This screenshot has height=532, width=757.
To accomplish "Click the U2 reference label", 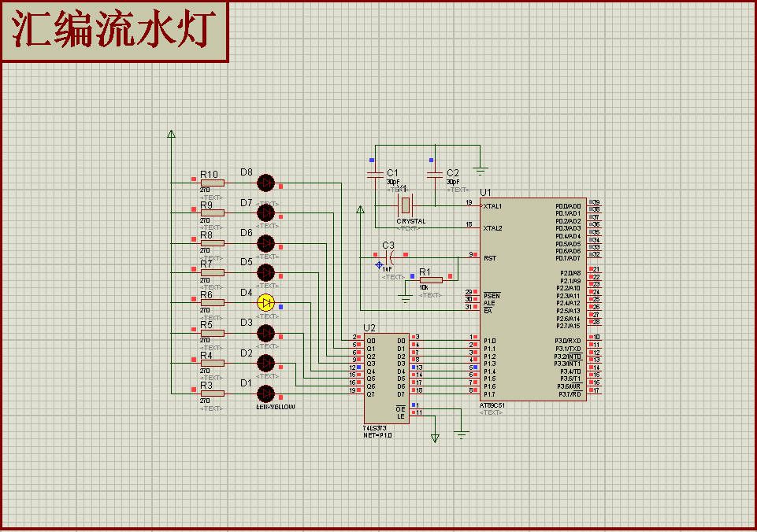I will [369, 328].
